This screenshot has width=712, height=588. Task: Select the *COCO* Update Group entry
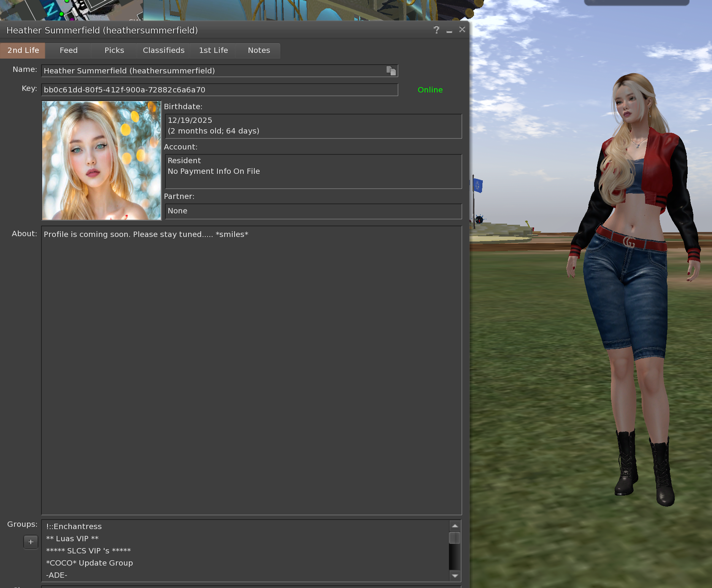pos(89,563)
